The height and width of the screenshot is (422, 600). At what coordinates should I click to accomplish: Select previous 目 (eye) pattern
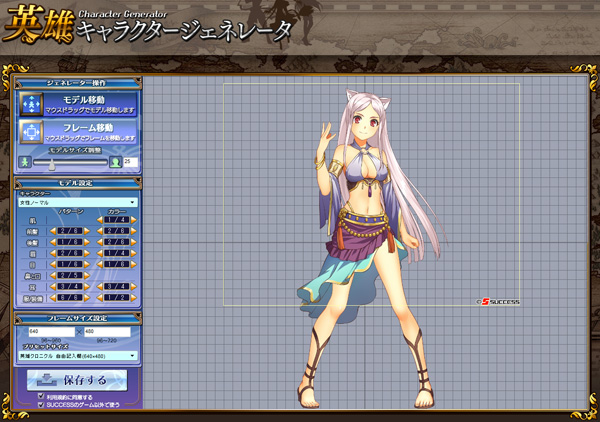[53, 264]
